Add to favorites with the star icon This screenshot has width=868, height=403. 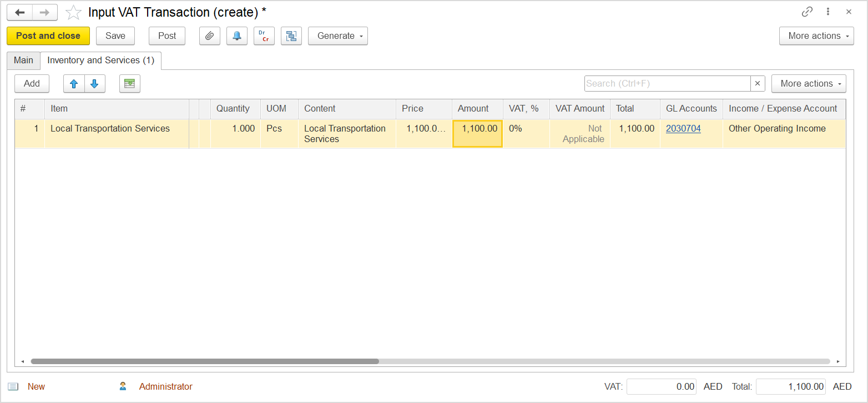point(74,12)
